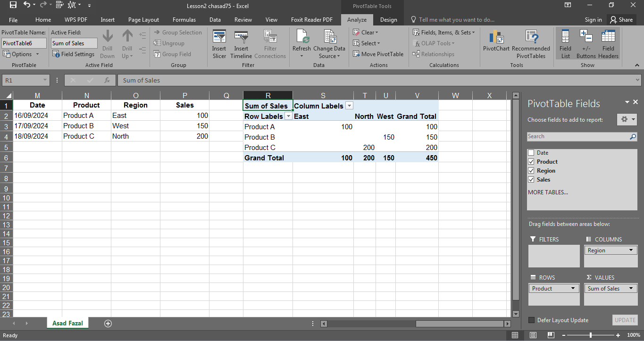Image resolution: width=644 pixels, height=341 pixels.
Task: Click MORE TABLES... in field list
Action: click(548, 192)
